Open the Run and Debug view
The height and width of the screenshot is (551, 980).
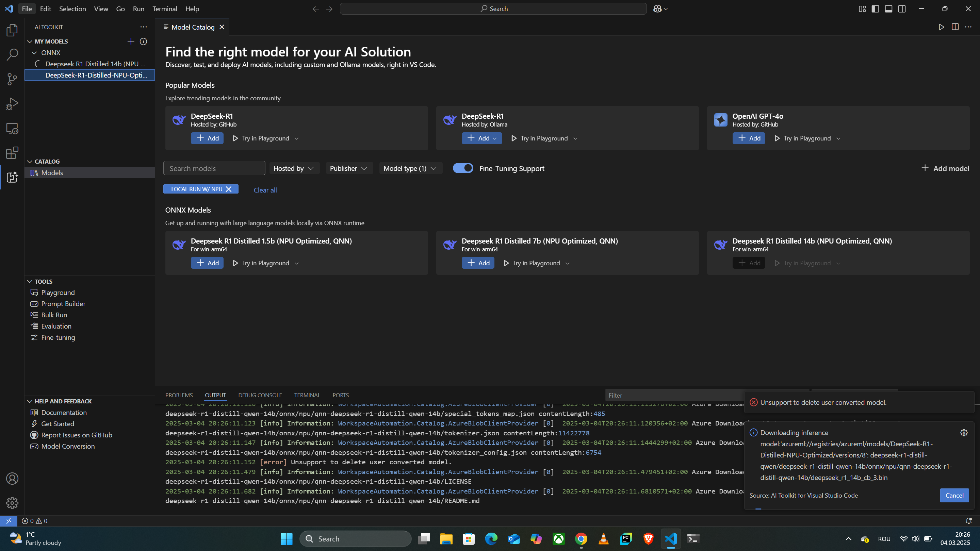tap(12, 103)
